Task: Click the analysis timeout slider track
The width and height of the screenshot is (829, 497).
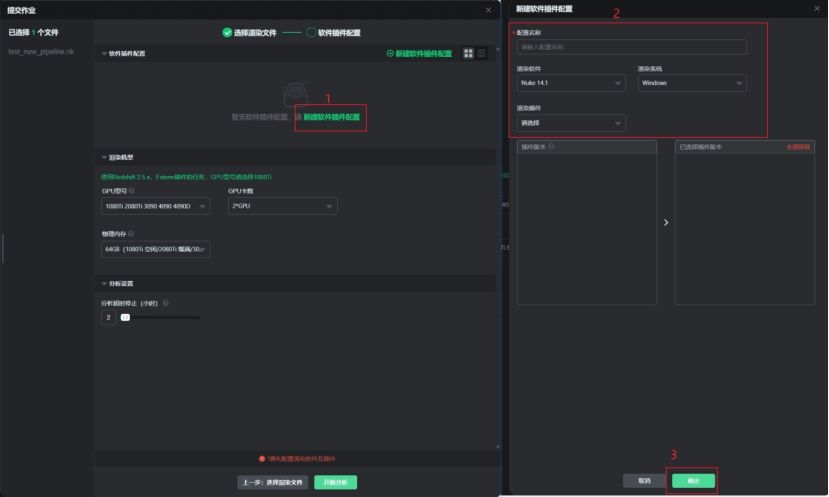Action: pos(161,318)
